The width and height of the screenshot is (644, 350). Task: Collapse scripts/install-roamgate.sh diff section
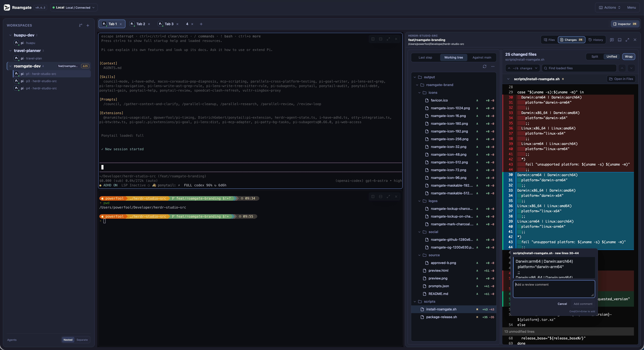(x=508, y=79)
